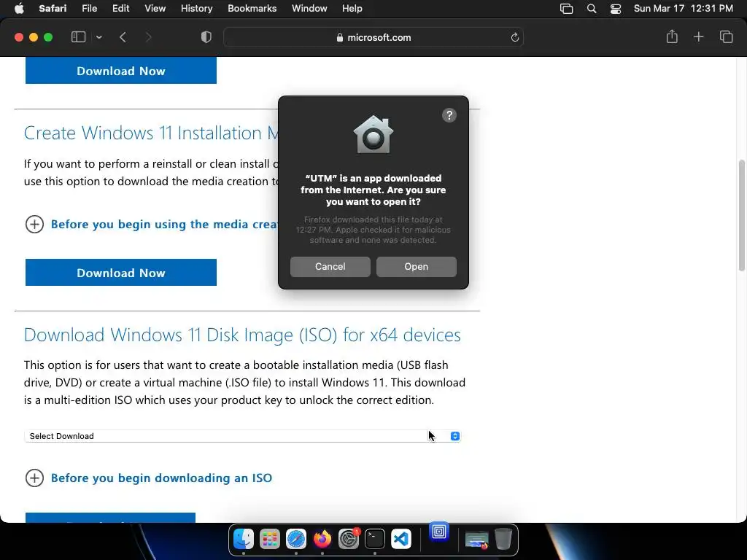Minimize the Safari window
Viewport: 747px width, 560px height.
[x=34, y=37]
